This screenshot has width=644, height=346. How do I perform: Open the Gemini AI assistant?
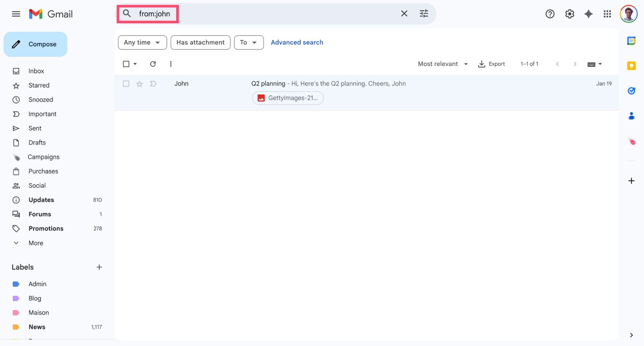(x=589, y=14)
